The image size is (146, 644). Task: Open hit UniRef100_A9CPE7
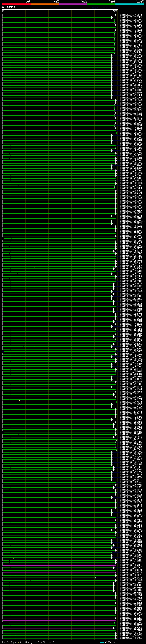coord(131,17)
